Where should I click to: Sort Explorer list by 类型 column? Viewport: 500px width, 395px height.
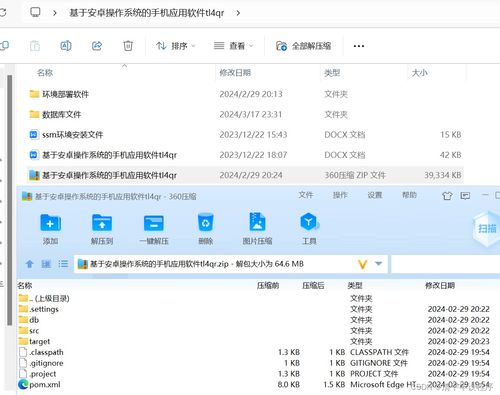click(x=332, y=73)
